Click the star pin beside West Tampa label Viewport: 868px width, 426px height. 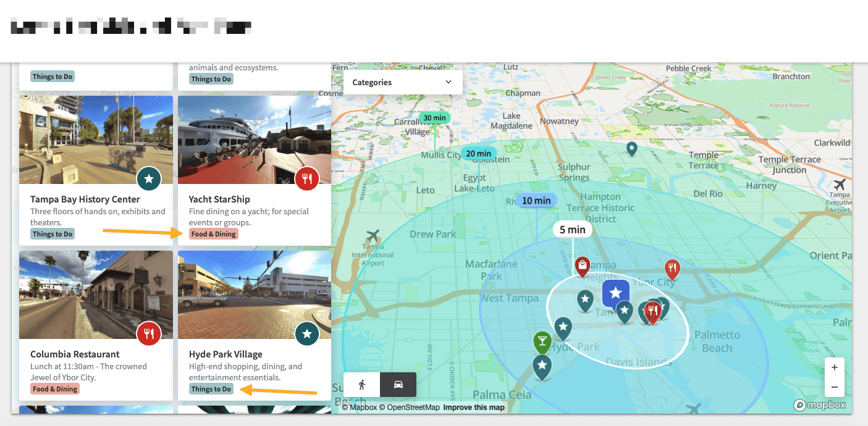pyautogui.click(x=585, y=300)
